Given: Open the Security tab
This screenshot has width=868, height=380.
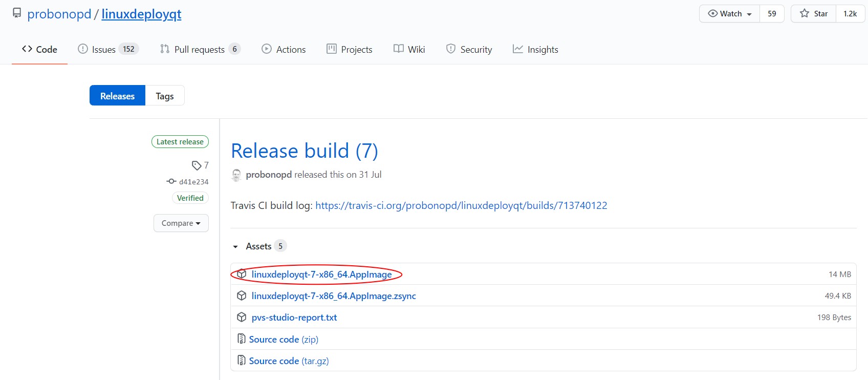Looking at the screenshot, I should click(469, 49).
